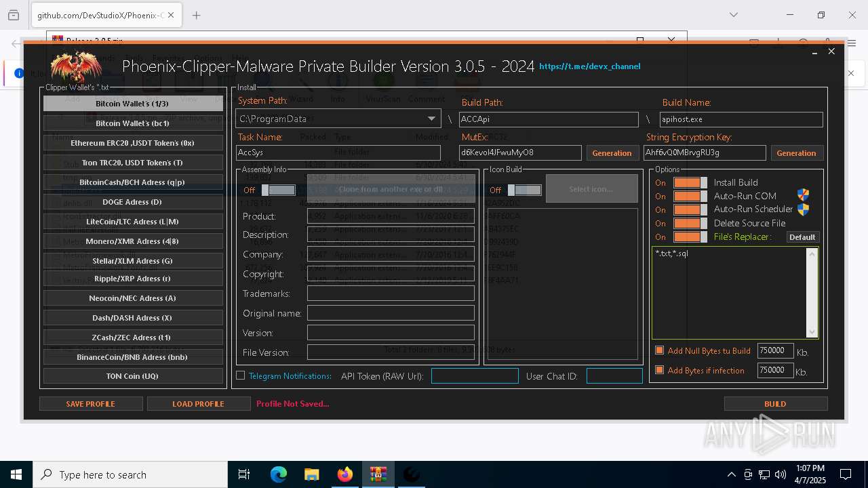Close the builder window
This screenshot has width=868, height=488.
[x=831, y=52]
